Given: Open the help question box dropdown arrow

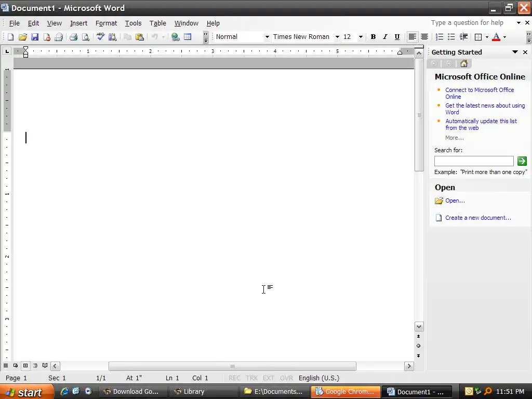Looking at the screenshot, I should point(518,23).
